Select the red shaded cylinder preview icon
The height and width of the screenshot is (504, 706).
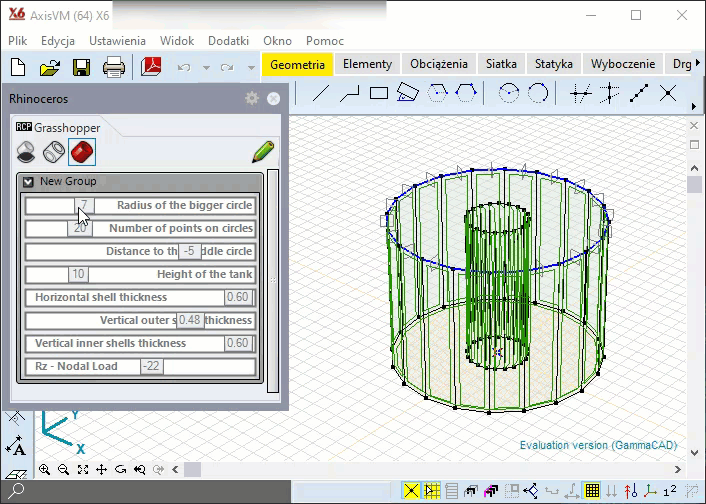pyautogui.click(x=81, y=152)
